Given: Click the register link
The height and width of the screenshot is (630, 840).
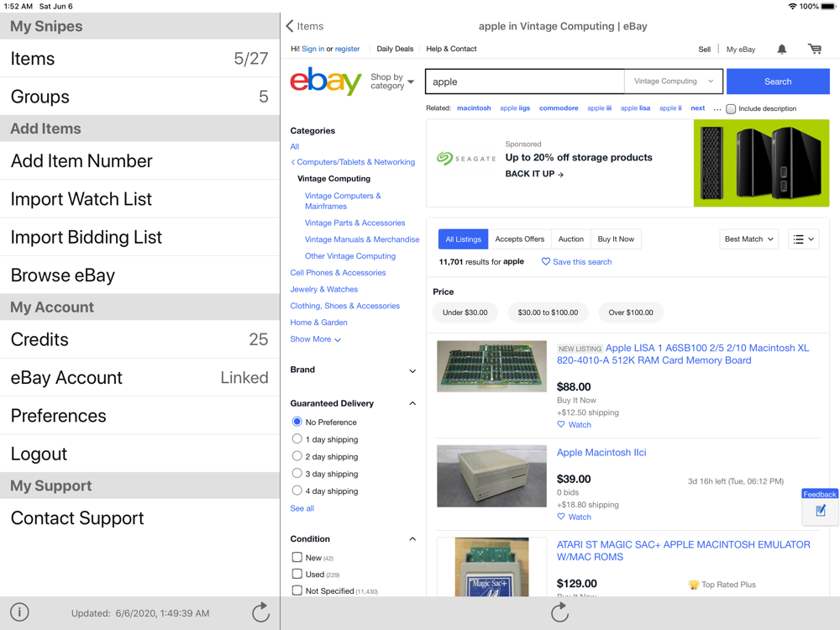Looking at the screenshot, I should 347,49.
